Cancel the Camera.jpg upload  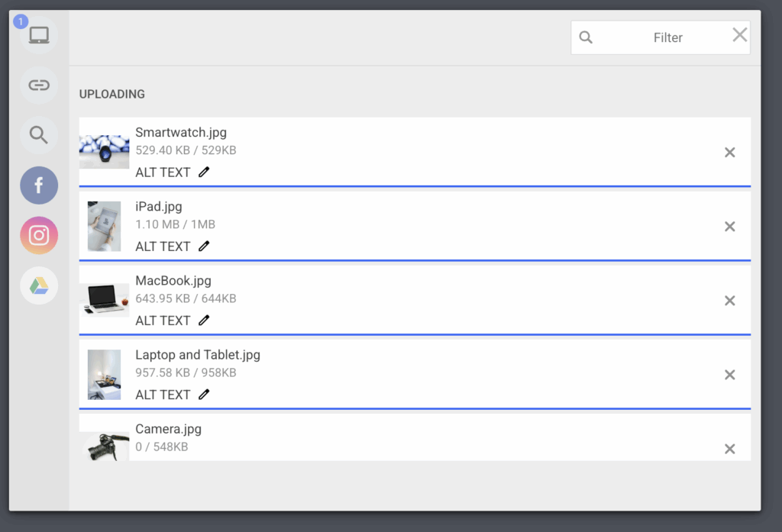(729, 449)
